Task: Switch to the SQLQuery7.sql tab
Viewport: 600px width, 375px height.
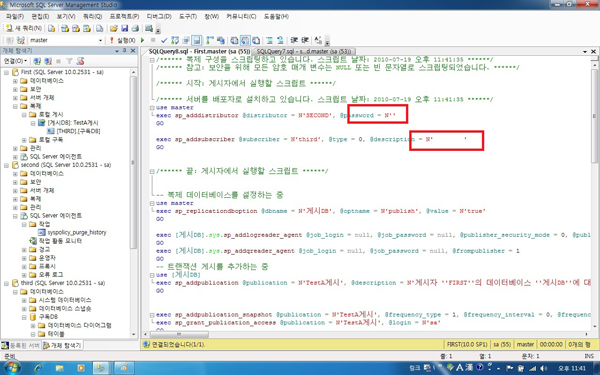Action: [x=303, y=51]
